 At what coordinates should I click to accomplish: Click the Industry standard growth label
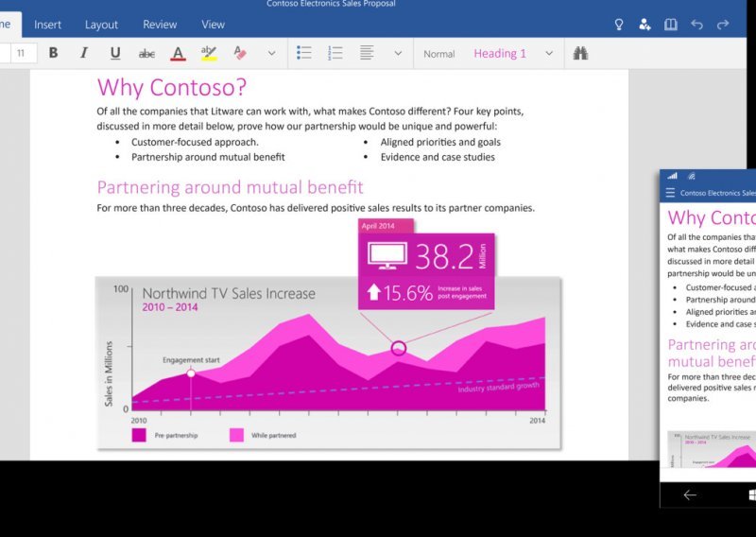(x=498, y=387)
